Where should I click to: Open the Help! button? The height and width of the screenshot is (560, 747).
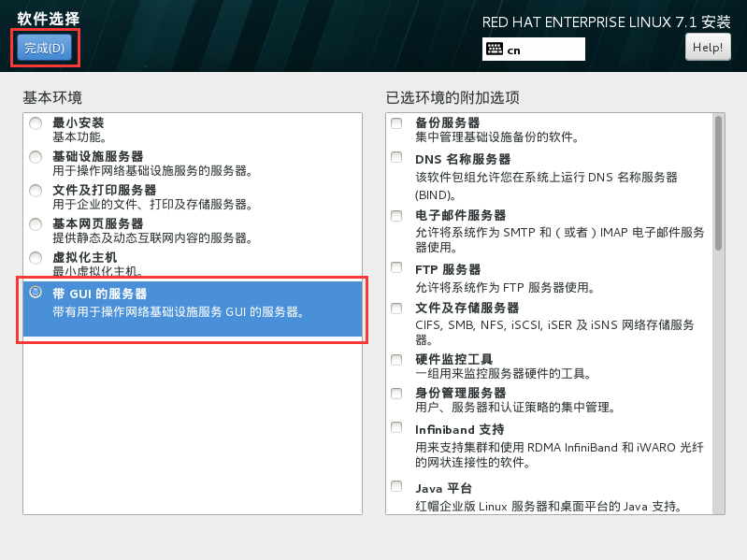click(x=708, y=47)
